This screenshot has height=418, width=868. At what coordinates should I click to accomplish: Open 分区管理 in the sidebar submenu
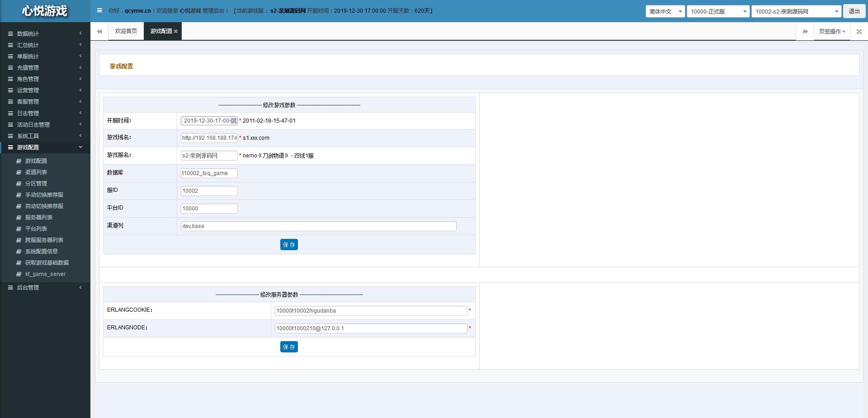pos(36,184)
